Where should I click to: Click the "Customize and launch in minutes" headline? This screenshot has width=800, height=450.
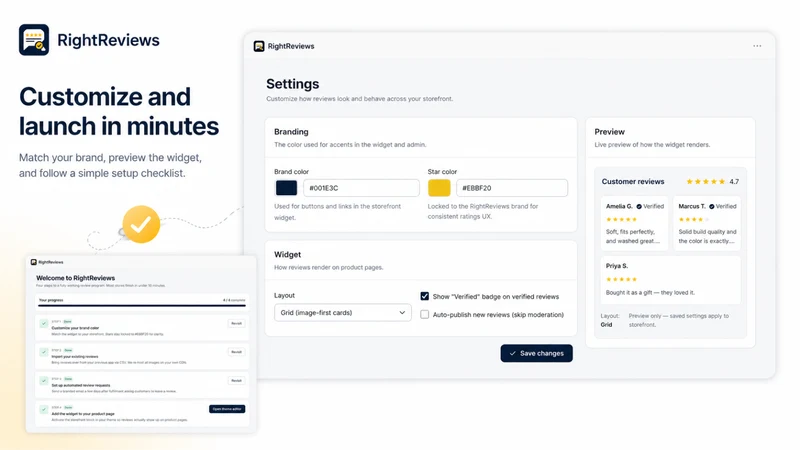119,111
